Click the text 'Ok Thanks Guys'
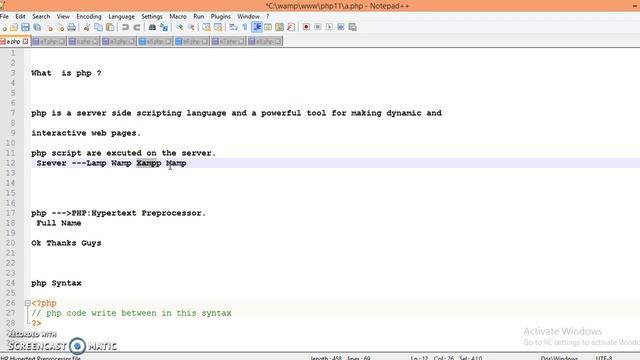The height and width of the screenshot is (360, 640). (66, 243)
